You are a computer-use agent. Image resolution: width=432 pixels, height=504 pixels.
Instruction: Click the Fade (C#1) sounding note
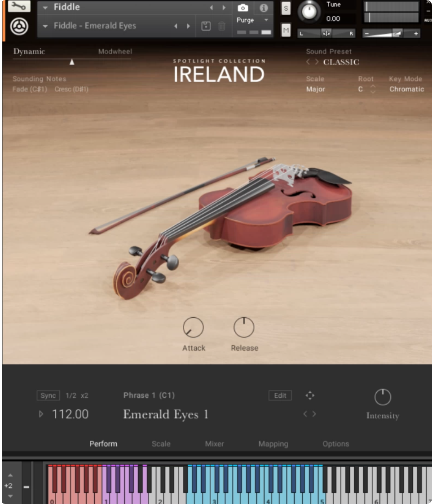coord(30,89)
